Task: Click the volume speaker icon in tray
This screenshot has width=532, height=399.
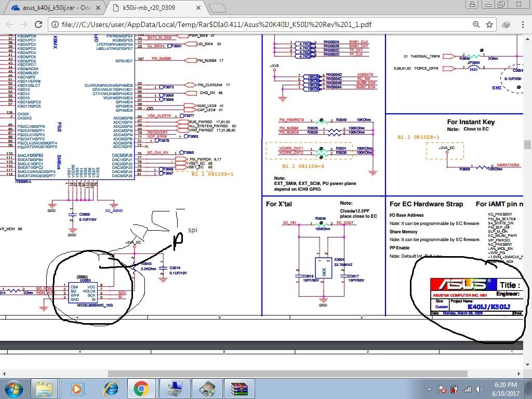Action: 479,389
